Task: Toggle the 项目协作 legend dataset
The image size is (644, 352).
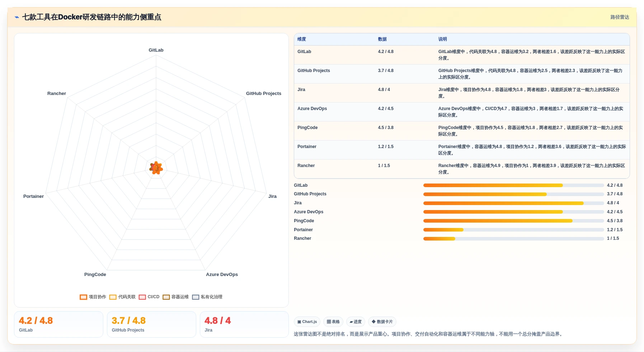Action: tap(93, 297)
